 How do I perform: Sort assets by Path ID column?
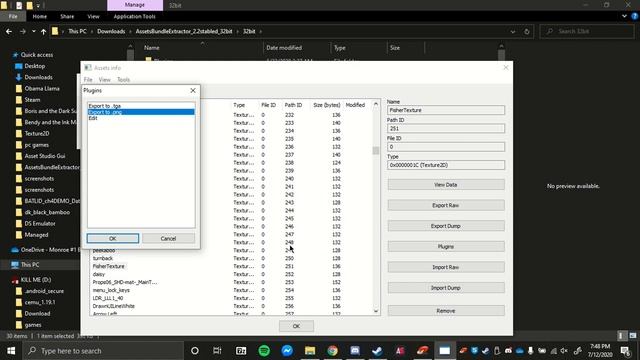click(x=293, y=105)
